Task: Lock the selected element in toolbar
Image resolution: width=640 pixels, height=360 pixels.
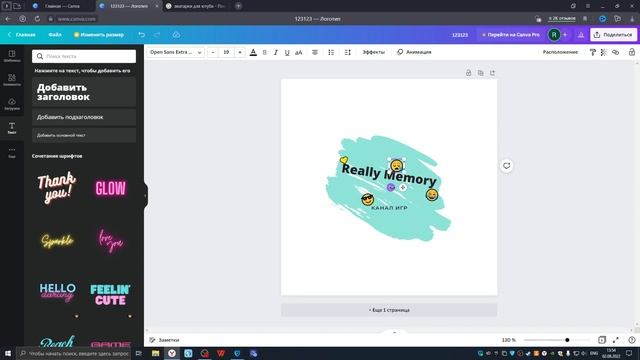Action: tap(631, 52)
